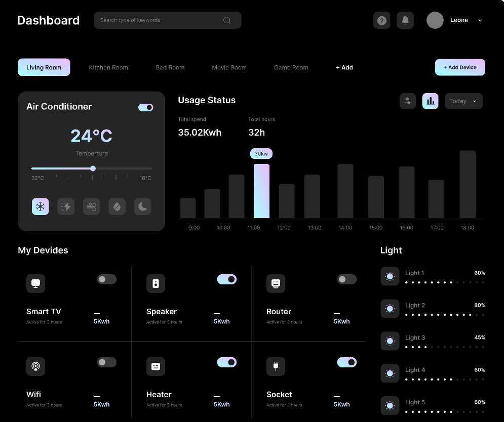Select the wind fan mode icon

(x=92, y=206)
